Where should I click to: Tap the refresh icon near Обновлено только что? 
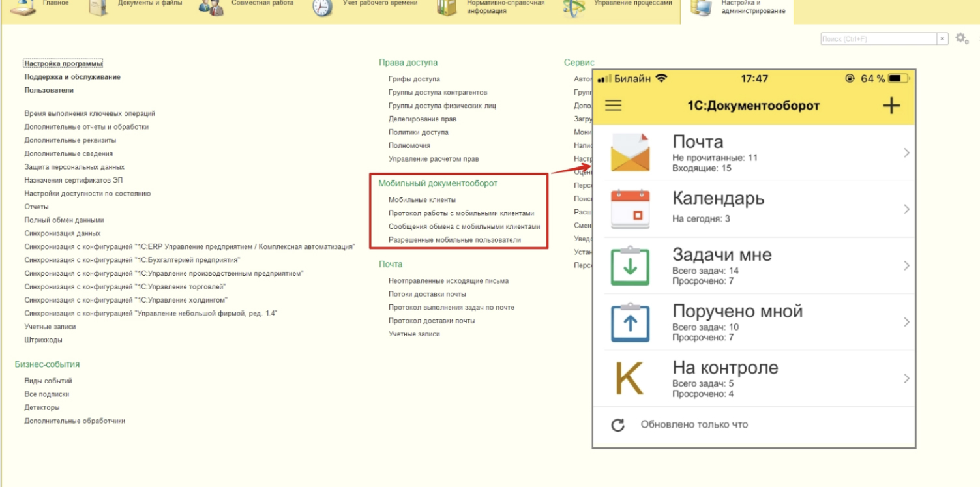(618, 425)
